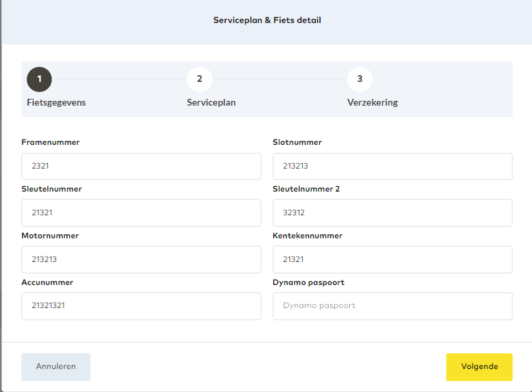Image resolution: width=532 pixels, height=392 pixels.
Task: Select the Sleutelnummer field containing 21321
Action: pyautogui.click(x=141, y=213)
